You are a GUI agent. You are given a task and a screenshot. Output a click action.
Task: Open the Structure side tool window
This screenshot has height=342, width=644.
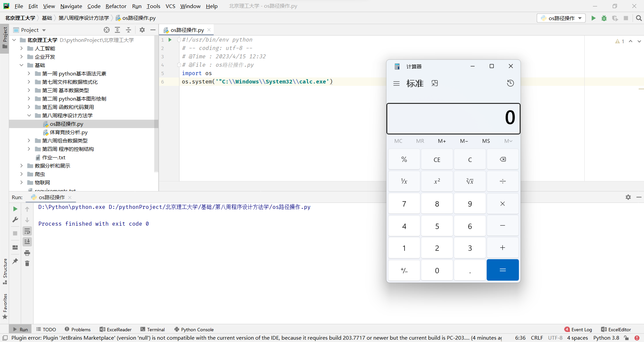coord(5,271)
